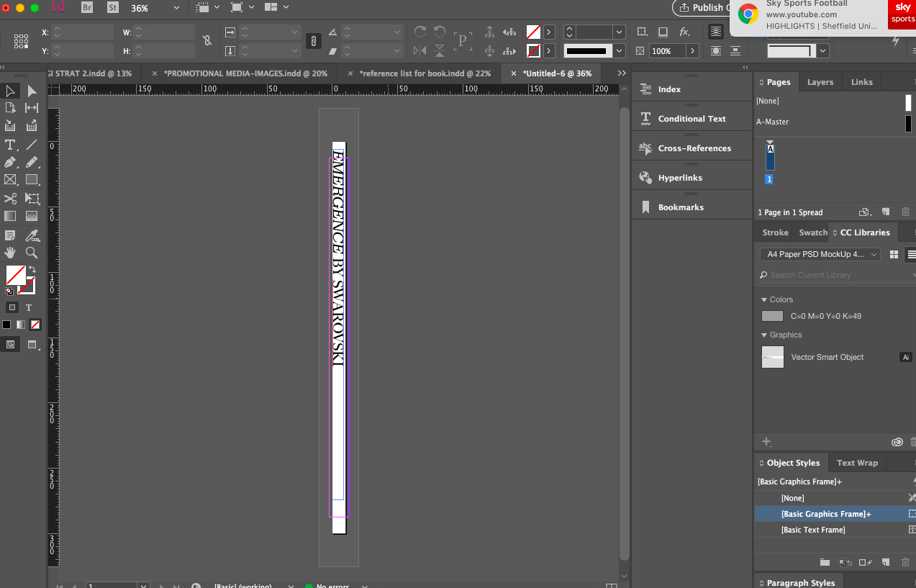Apply solid color swatch button
Image resolution: width=916 pixels, height=588 pixels.
point(6,325)
